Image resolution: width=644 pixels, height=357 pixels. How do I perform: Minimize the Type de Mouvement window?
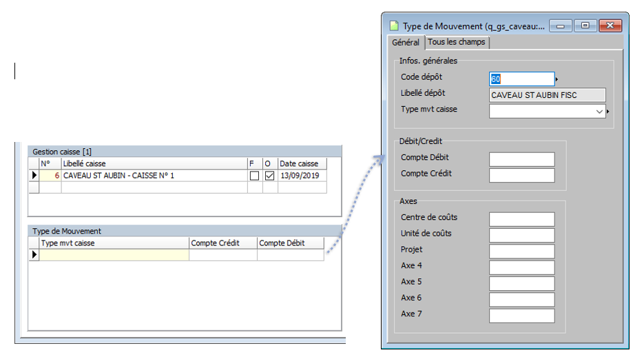(x=561, y=26)
